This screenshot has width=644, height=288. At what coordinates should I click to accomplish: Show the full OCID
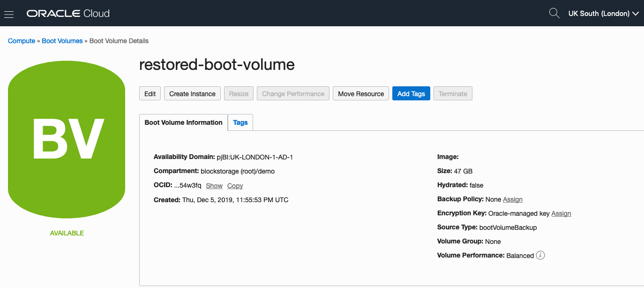pyautogui.click(x=214, y=186)
